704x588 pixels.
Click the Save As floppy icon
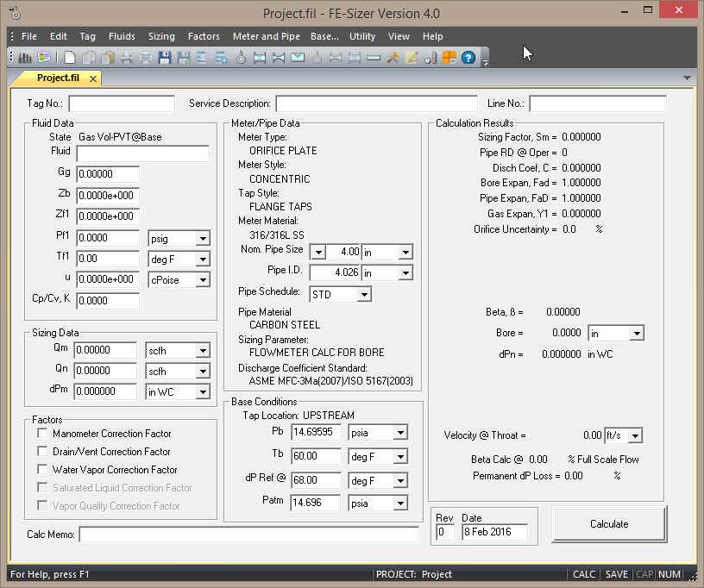(x=184, y=58)
